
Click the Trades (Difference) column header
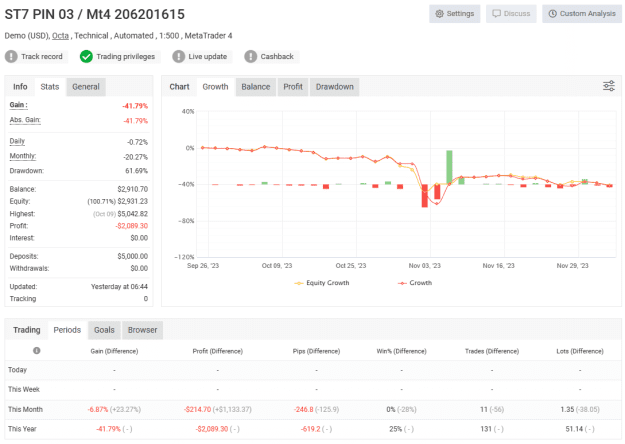tap(492, 351)
